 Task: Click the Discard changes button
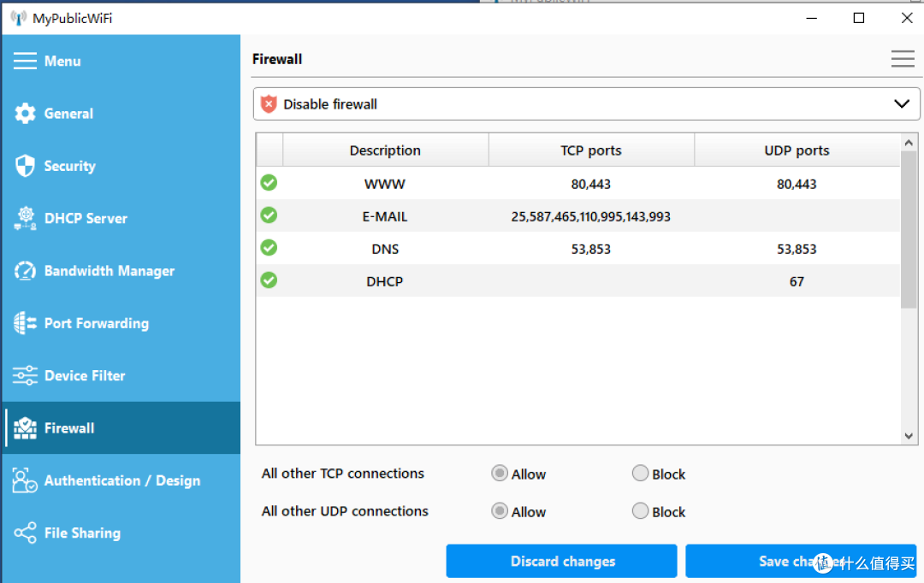(561, 562)
